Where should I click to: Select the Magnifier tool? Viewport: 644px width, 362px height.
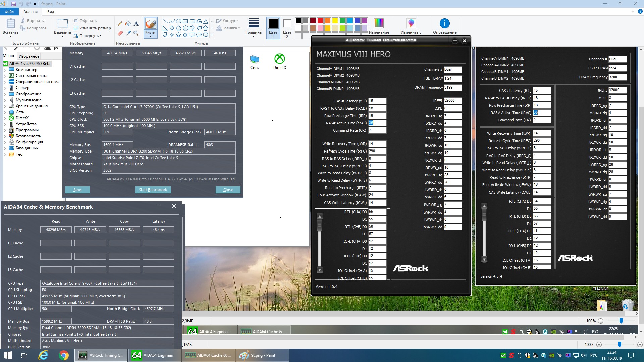click(136, 33)
